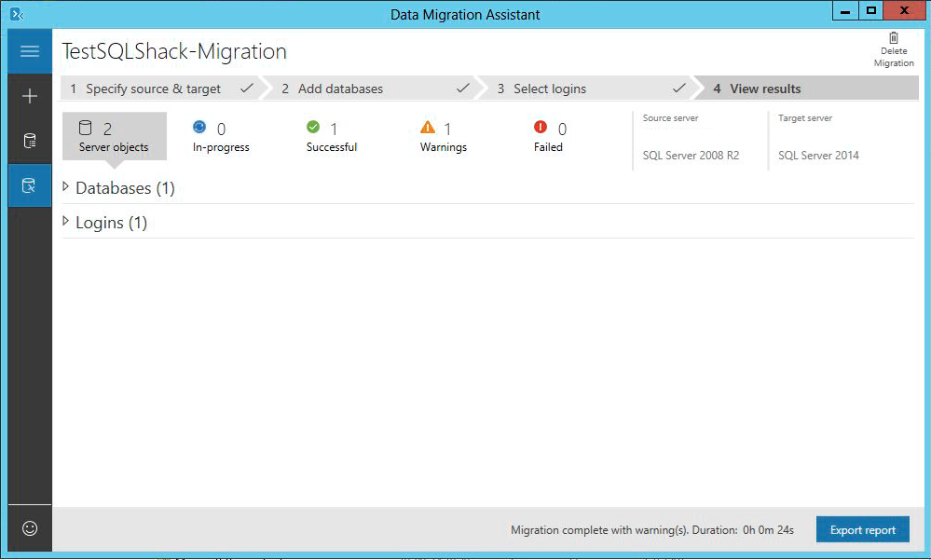Viewport: 931px width, 560px height.
Task: Open the Migrations sidebar icon
Action: pyautogui.click(x=30, y=185)
